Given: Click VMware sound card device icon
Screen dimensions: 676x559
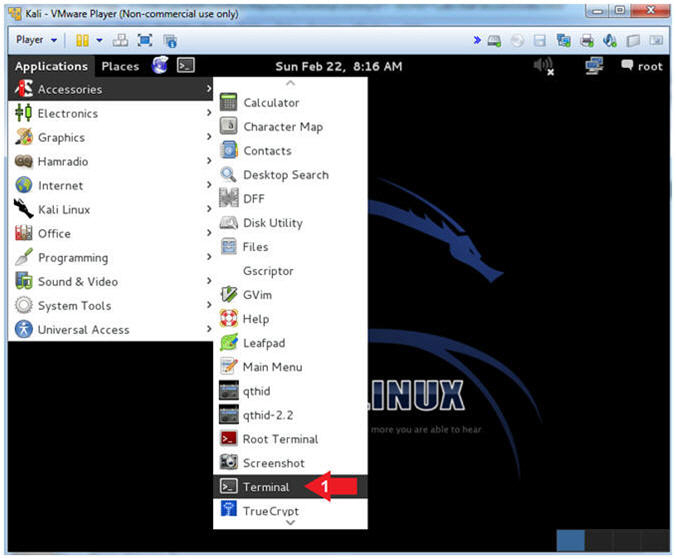Looking at the screenshot, I should 610,41.
